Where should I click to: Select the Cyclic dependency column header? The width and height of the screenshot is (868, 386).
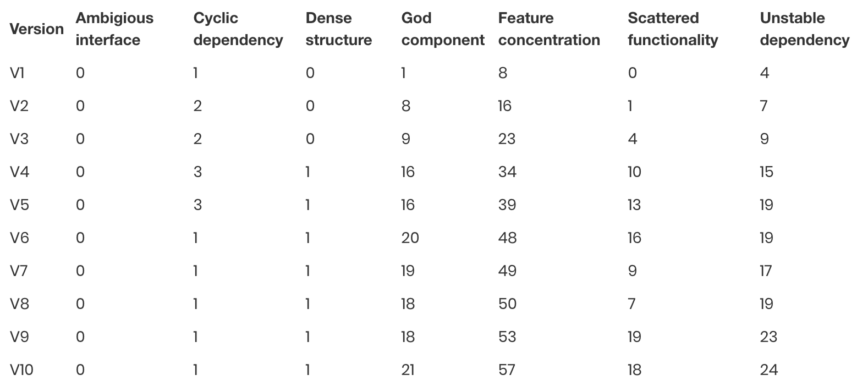(238, 29)
